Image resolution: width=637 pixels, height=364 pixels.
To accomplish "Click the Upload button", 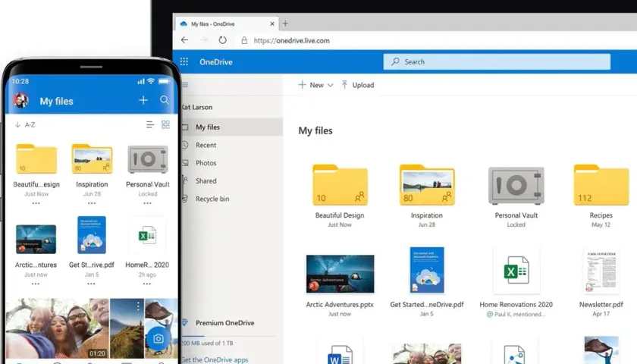I will point(357,85).
